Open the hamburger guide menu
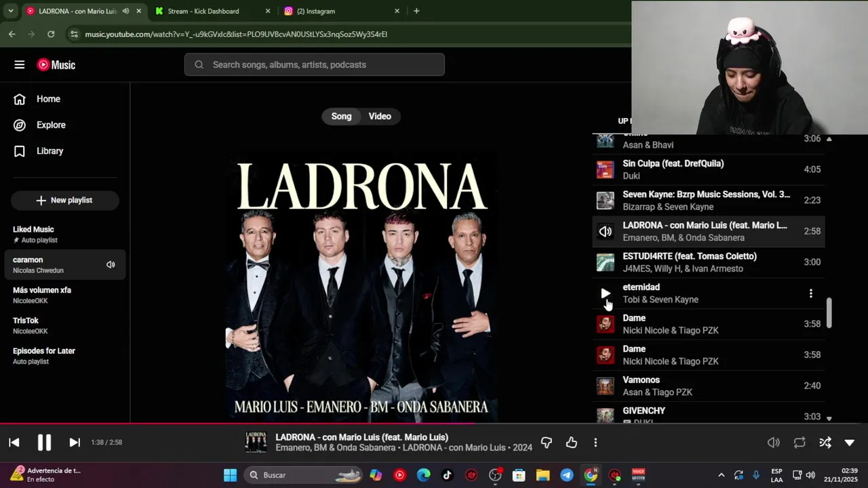 pyautogui.click(x=19, y=64)
